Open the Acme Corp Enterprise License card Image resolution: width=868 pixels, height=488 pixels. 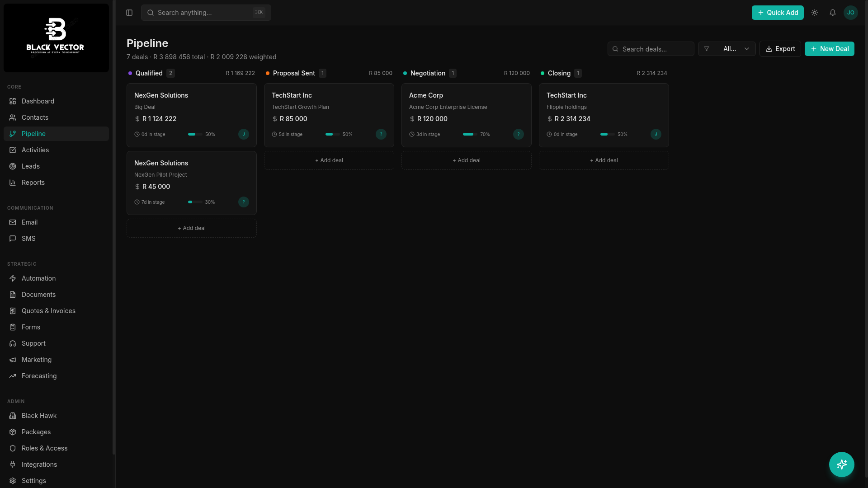(467, 115)
